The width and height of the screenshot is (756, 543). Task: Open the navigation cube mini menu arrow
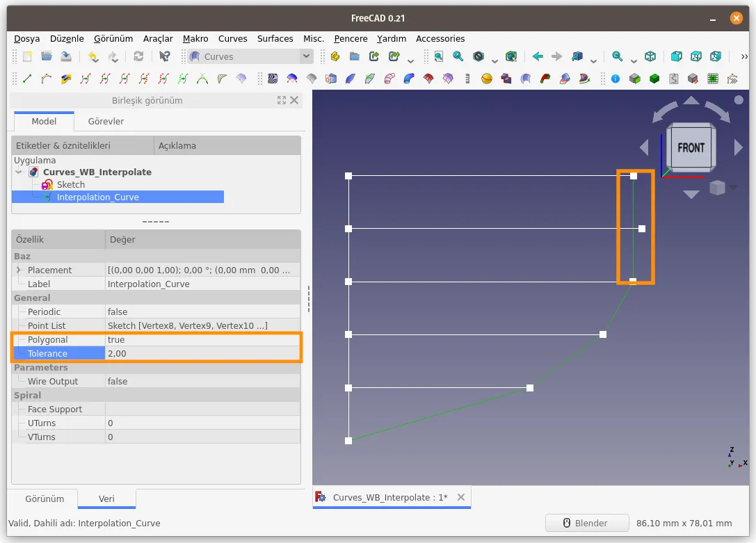[x=733, y=187]
